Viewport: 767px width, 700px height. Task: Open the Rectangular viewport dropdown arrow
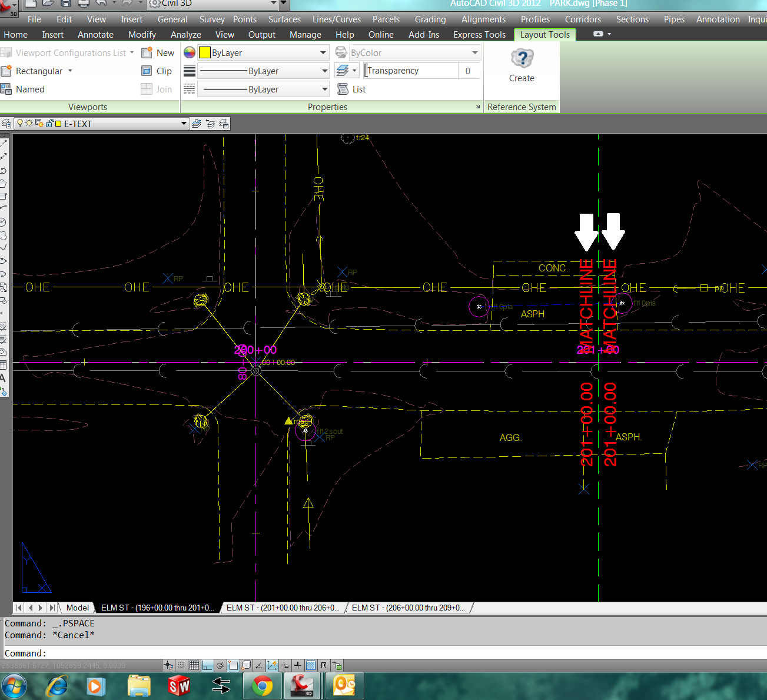tap(70, 71)
